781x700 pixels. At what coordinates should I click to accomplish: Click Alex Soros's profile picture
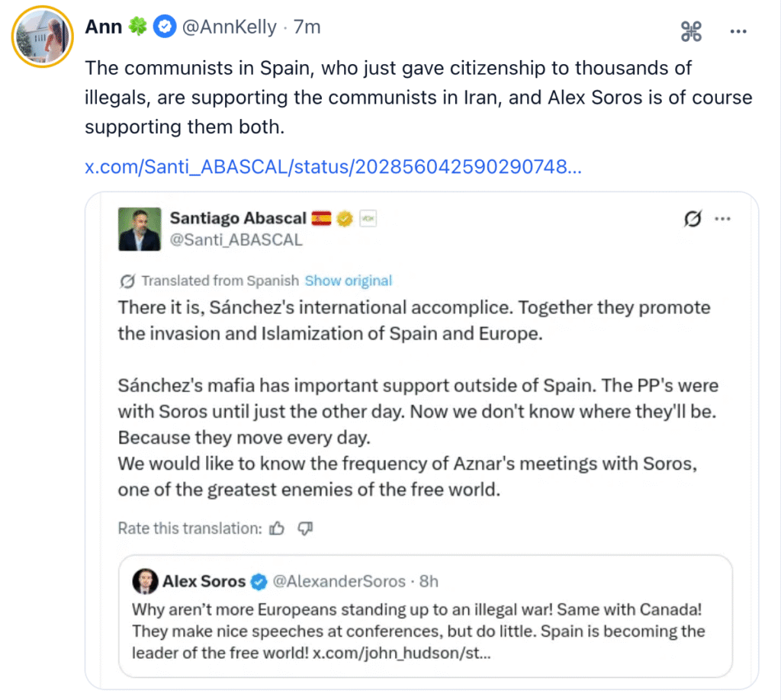pyautogui.click(x=145, y=582)
